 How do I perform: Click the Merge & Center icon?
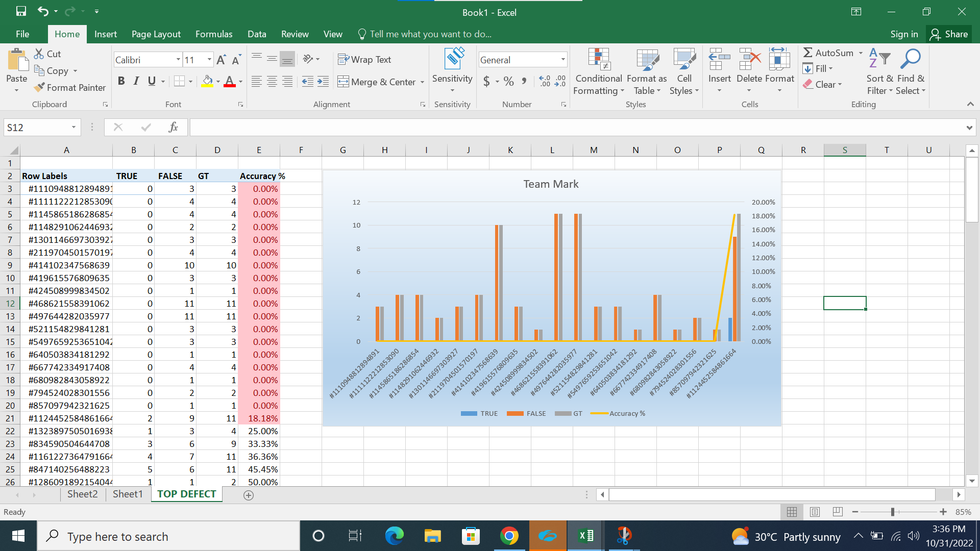point(343,82)
